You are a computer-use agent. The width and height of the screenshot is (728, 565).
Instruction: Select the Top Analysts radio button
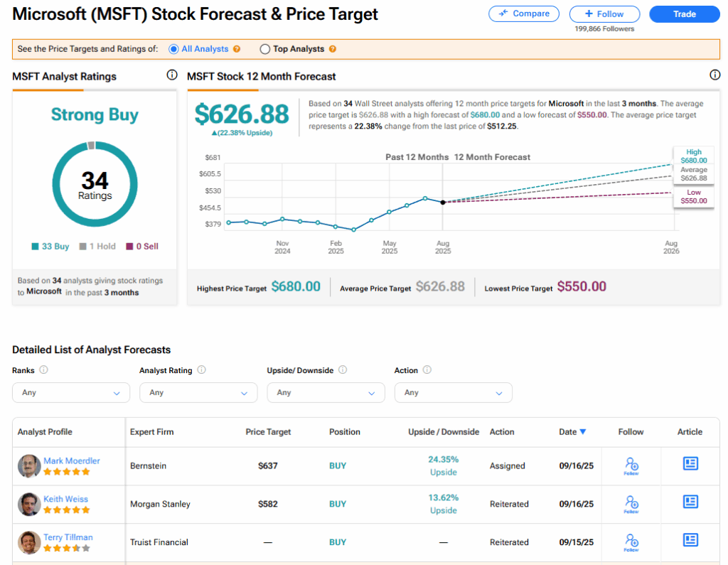[265, 49]
